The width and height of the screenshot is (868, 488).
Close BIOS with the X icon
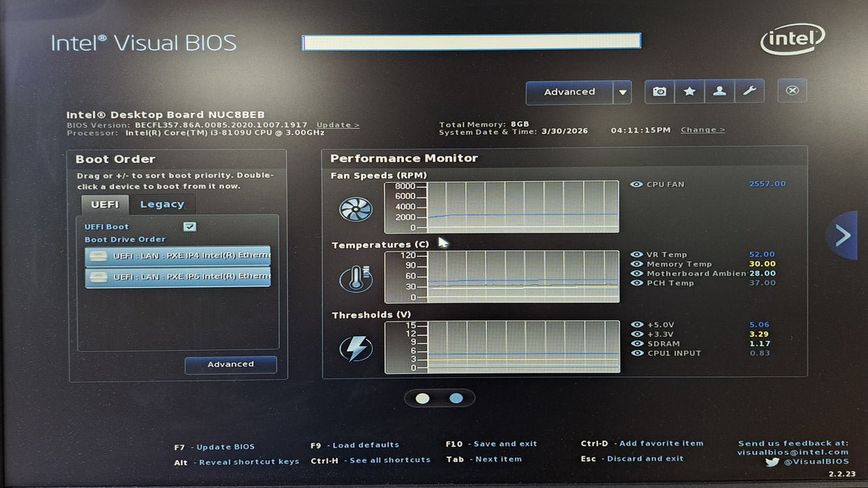pos(792,91)
